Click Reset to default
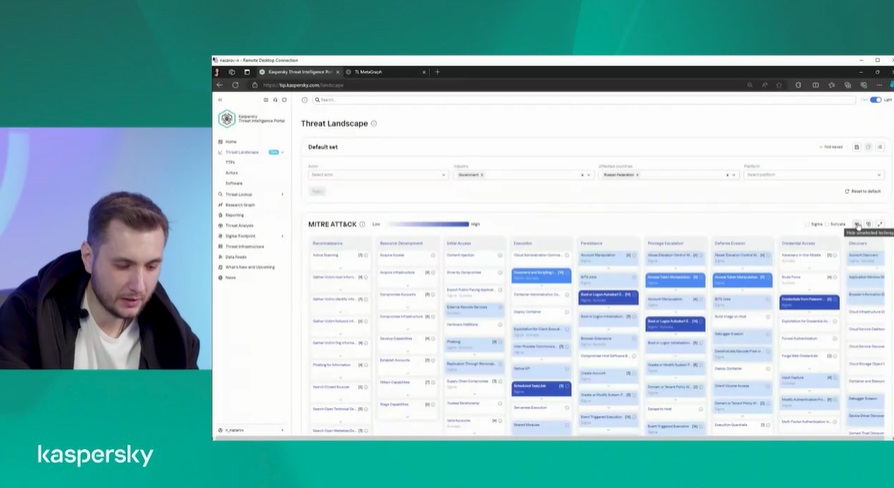894x488 pixels. (863, 192)
